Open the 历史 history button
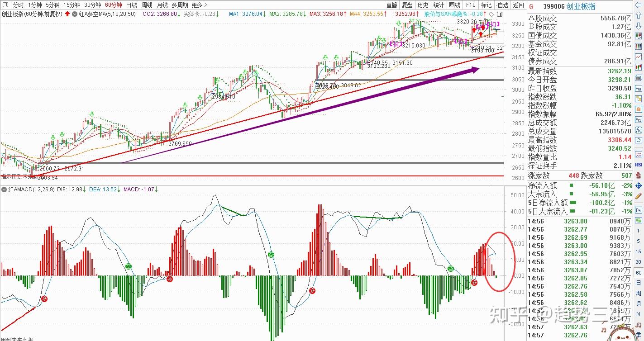Viewport: 644px width, 341px height. coord(423,5)
